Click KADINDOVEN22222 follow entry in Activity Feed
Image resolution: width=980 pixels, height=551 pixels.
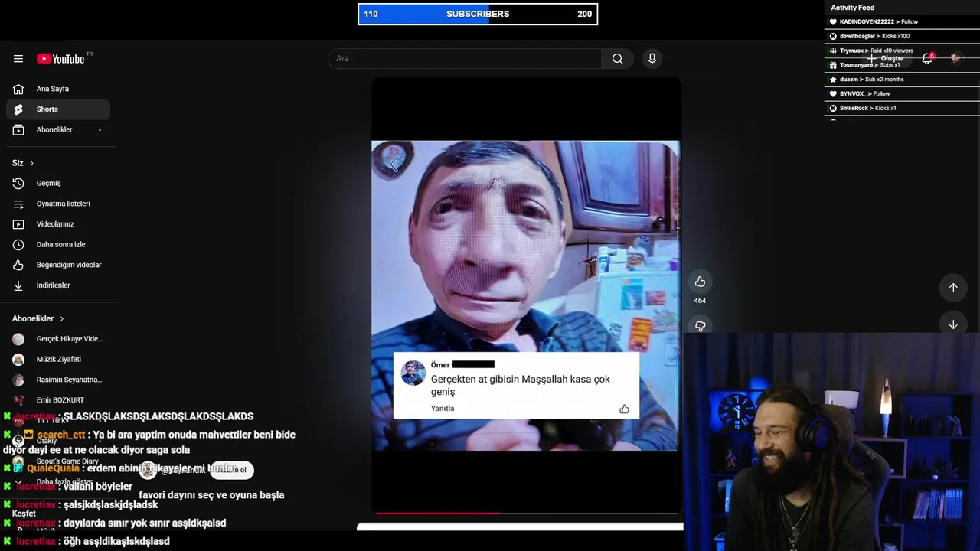point(903,22)
